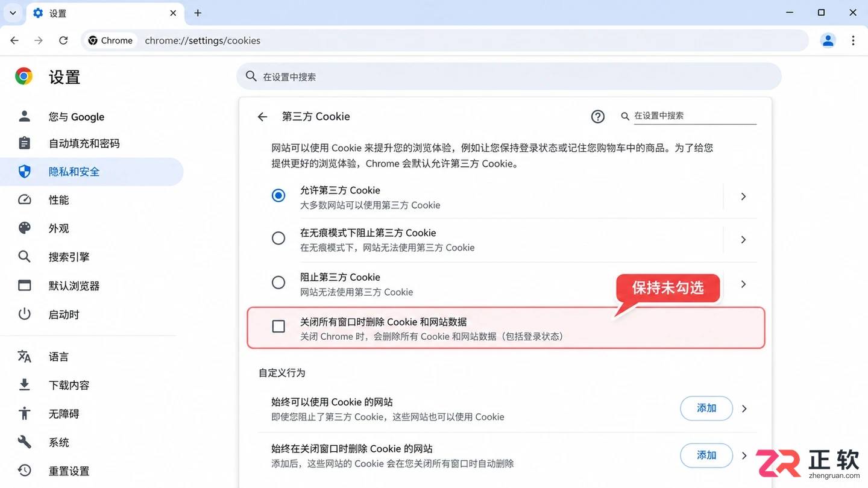The height and width of the screenshot is (488, 868).
Task: Toggle 关闭所有窗口时删除 Cookie 和网站数据 checkbox
Action: pos(278,327)
